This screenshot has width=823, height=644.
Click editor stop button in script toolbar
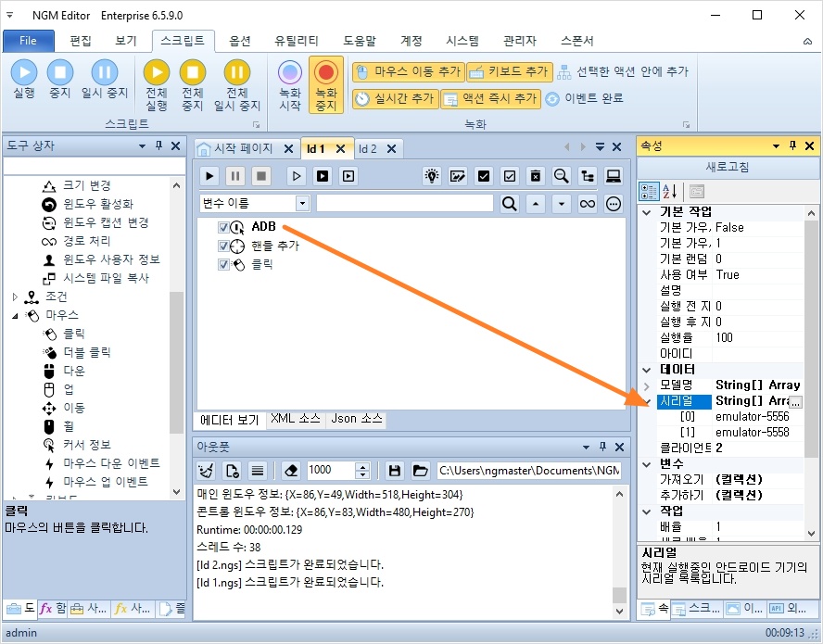tap(260, 176)
